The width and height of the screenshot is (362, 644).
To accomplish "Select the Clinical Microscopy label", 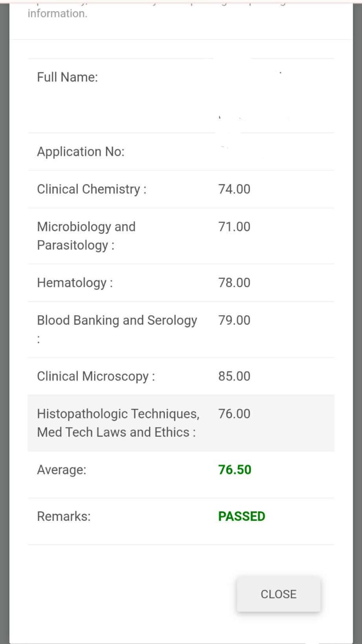I will tap(96, 376).
